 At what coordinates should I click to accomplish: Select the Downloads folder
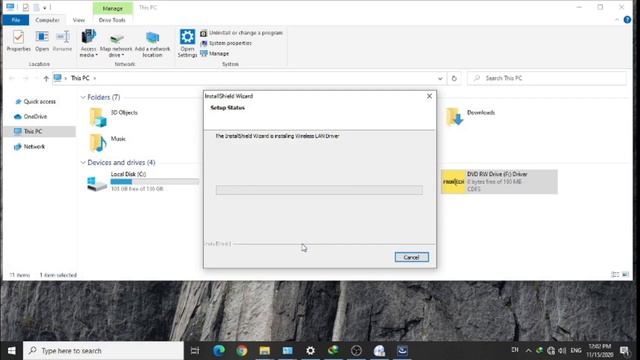click(x=470, y=117)
